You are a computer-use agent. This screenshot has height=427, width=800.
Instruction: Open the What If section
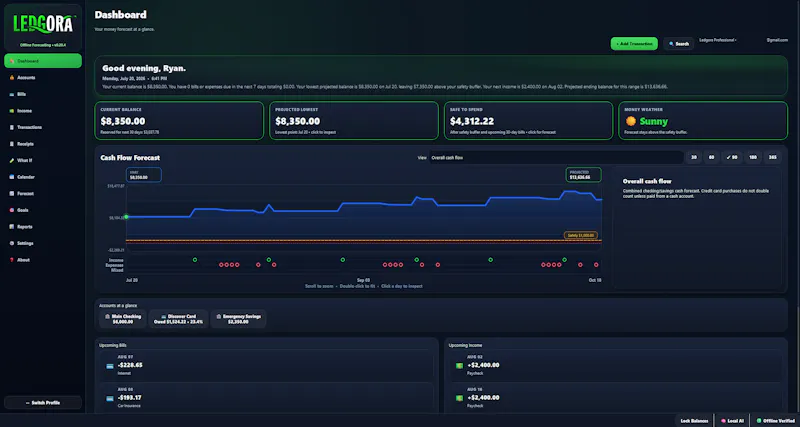click(x=43, y=160)
